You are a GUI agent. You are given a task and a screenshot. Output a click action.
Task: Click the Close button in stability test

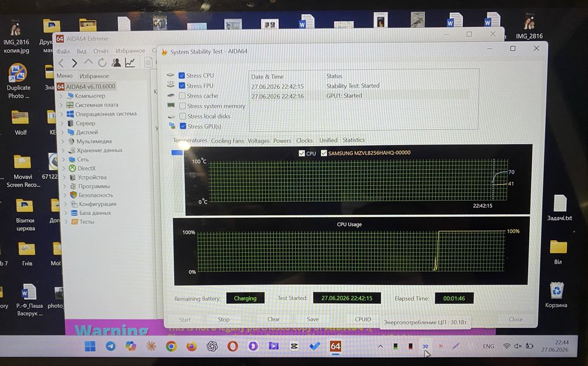516,319
